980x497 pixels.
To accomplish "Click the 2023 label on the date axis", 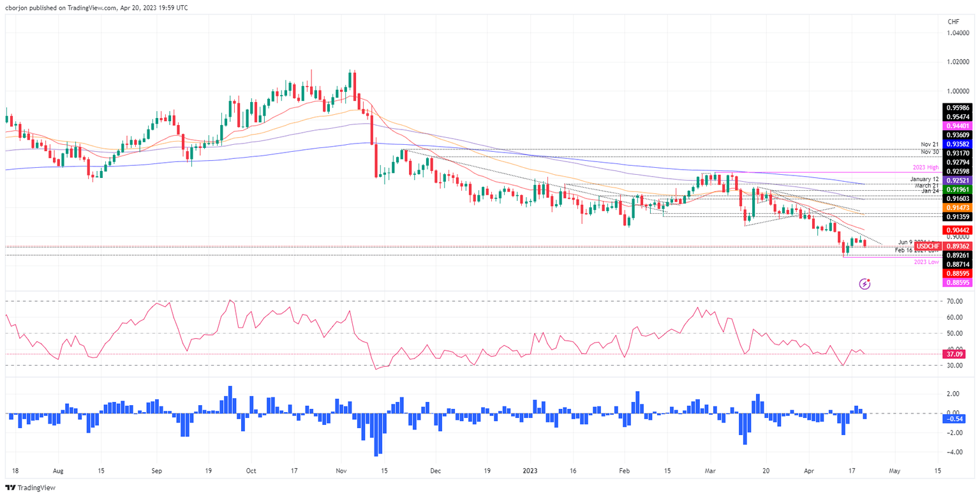I will (x=530, y=471).
